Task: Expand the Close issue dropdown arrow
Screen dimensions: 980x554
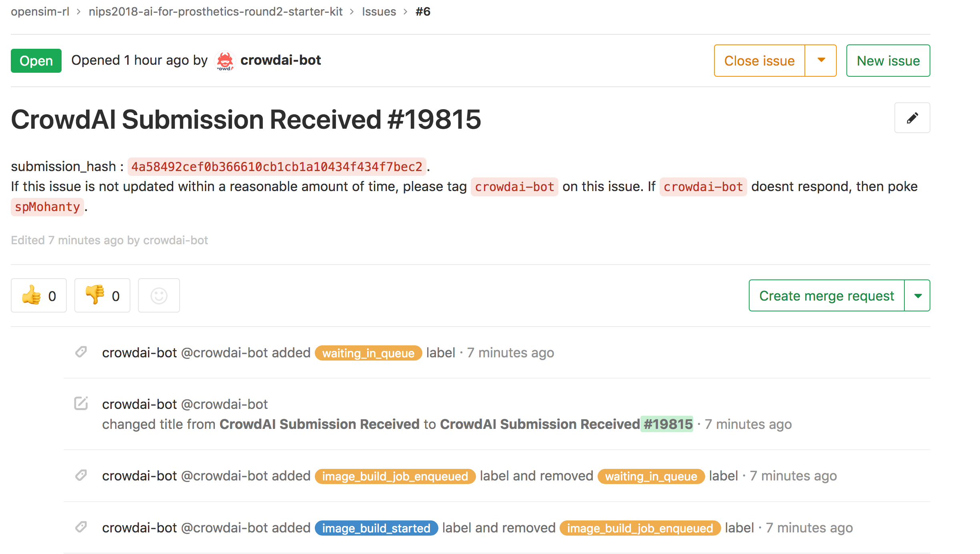Action: click(821, 60)
